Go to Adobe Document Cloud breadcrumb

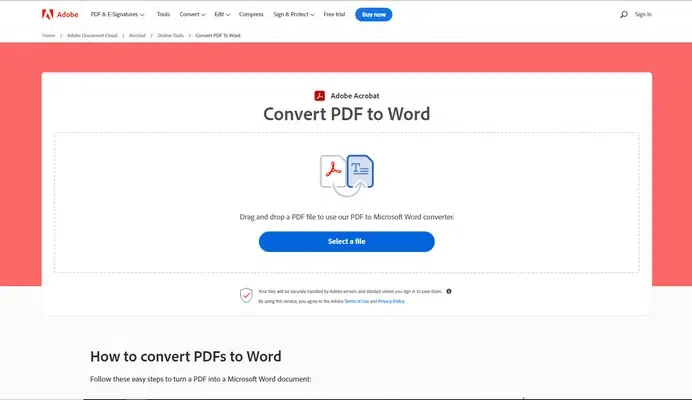click(92, 35)
